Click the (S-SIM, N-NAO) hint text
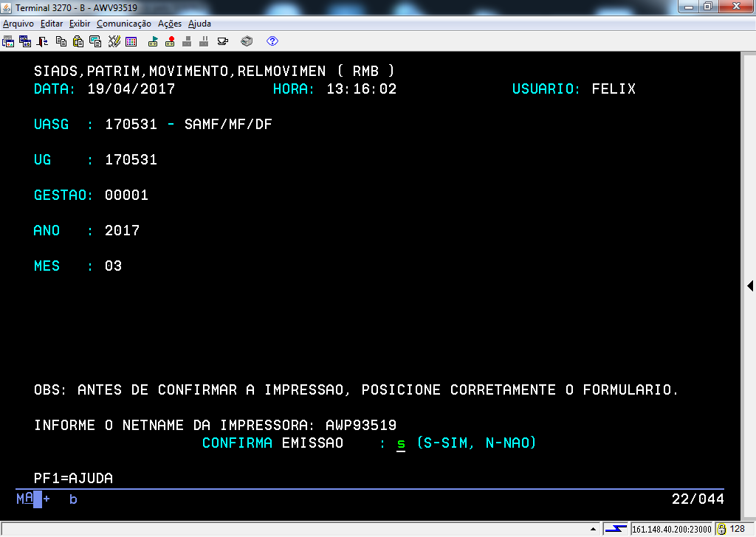756x537 pixels. [x=476, y=443]
